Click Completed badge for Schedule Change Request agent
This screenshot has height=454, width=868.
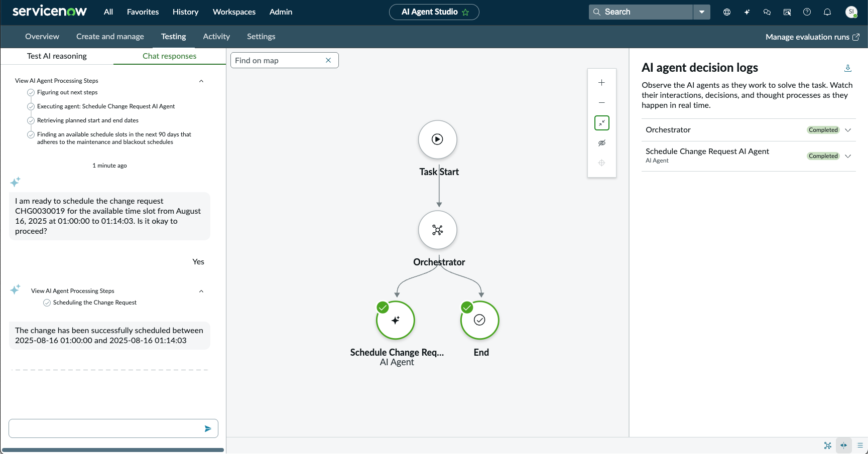click(x=823, y=156)
